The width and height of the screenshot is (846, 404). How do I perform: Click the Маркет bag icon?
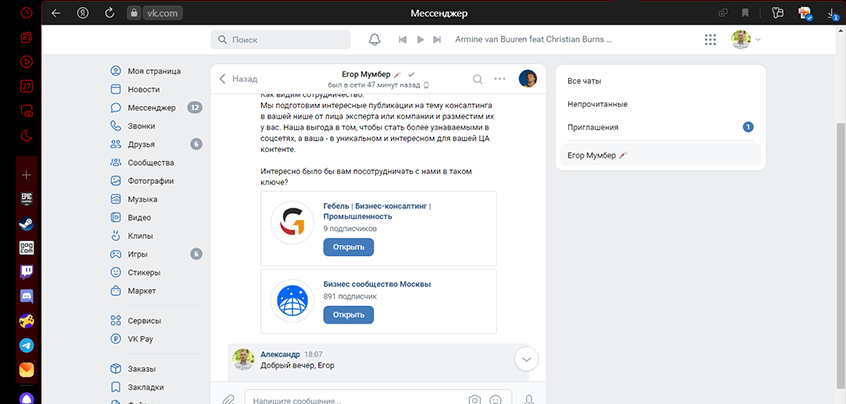[x=115, y=291]
